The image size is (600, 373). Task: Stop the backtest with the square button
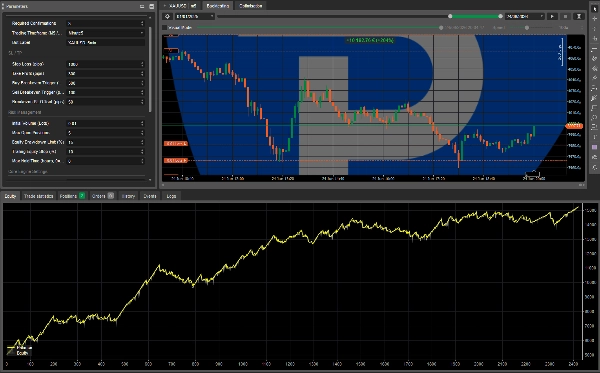click(565, 16)
